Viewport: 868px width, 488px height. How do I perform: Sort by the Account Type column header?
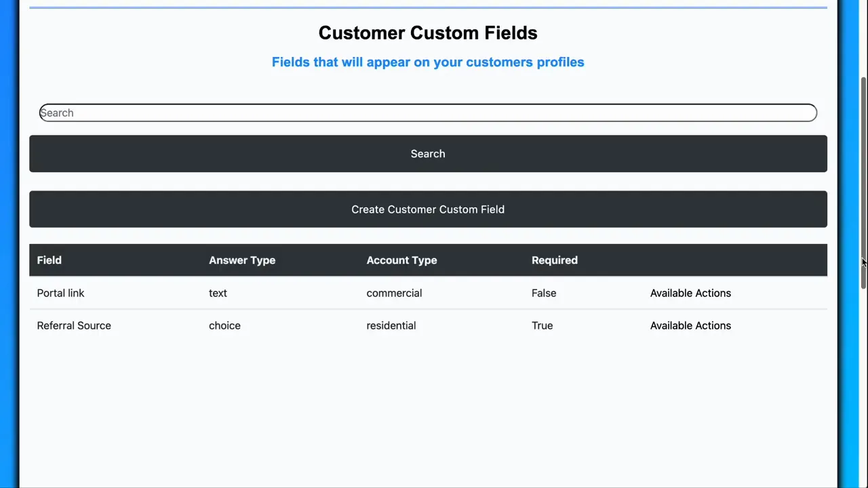click(401, 260)
